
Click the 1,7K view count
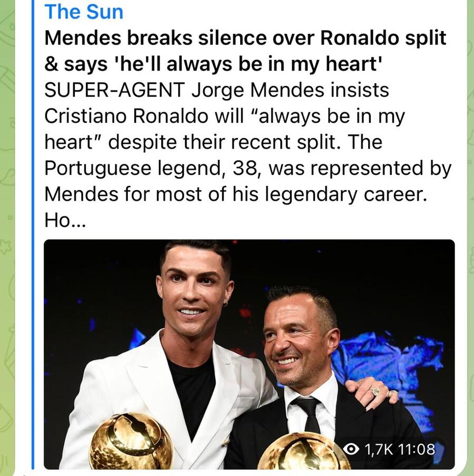pos(379,449)
